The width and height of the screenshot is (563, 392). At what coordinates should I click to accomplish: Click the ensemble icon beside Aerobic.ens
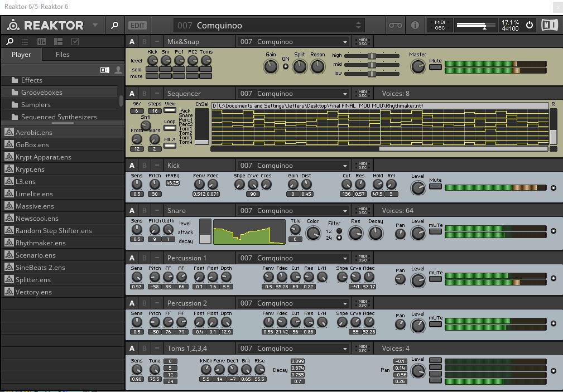(9, 132)
